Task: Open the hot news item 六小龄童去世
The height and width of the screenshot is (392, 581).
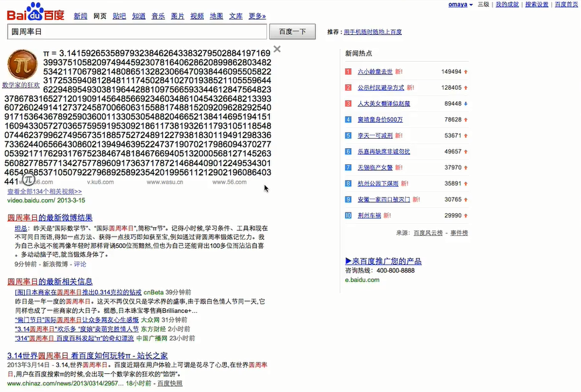Action: tap(375, 72)
